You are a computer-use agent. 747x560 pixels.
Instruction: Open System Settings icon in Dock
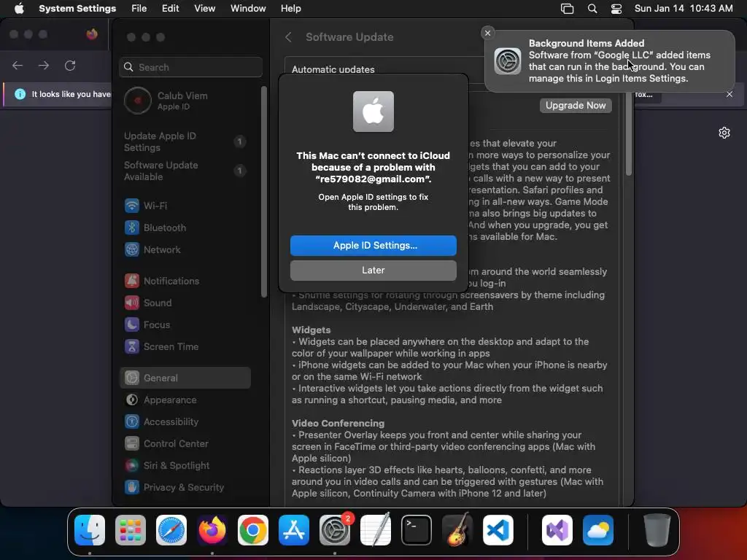tap(334, 530)
